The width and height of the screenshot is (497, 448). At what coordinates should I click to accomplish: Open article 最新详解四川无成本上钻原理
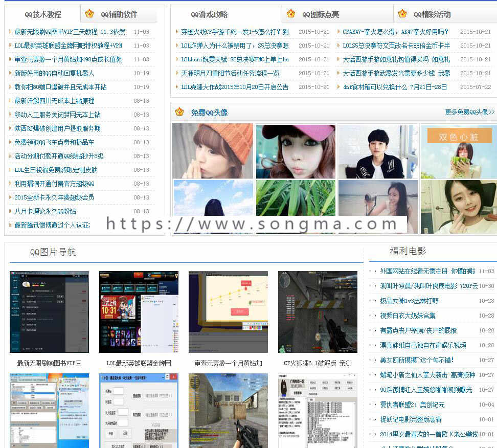click(x=54, y=101)
